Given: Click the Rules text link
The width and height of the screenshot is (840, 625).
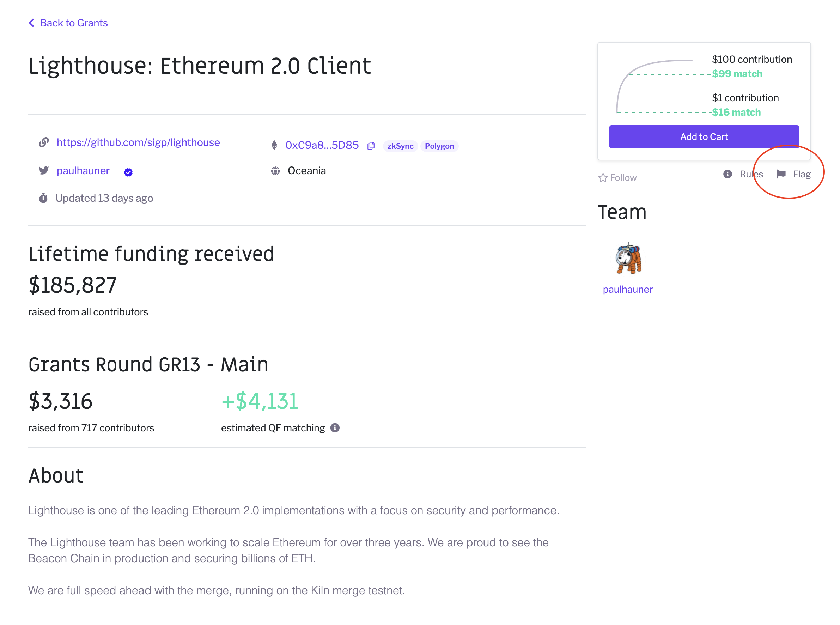Looking at the screenshot, I should (751, 174).
